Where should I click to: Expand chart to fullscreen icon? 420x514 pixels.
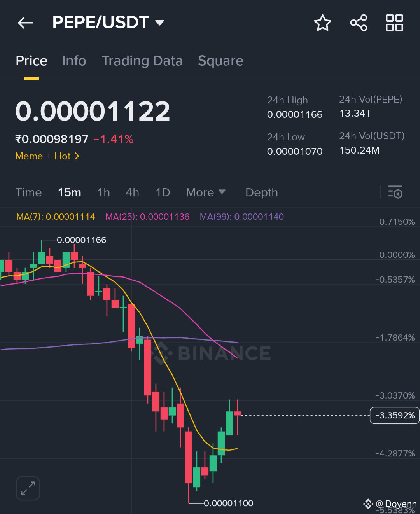pyautogui.click(x=28, y=488)
